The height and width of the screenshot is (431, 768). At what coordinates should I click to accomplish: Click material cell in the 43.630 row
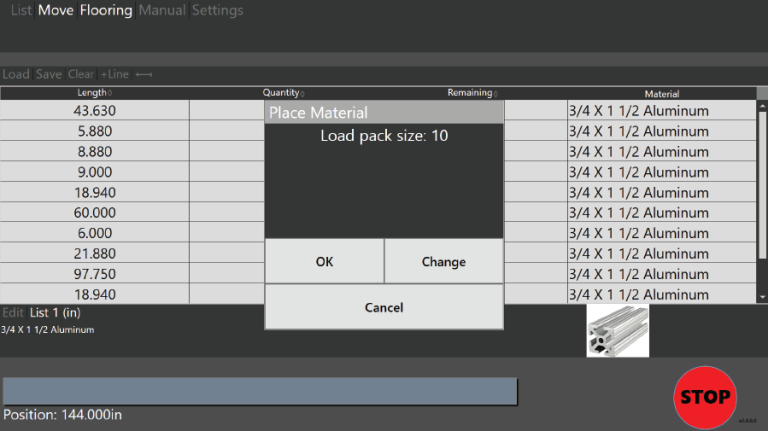coord(662,111)
